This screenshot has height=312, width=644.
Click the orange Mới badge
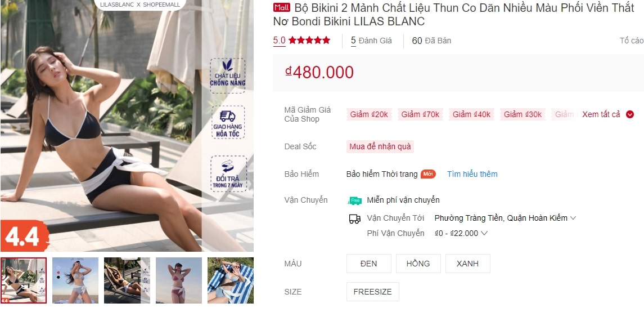click(x=428, y=174)
